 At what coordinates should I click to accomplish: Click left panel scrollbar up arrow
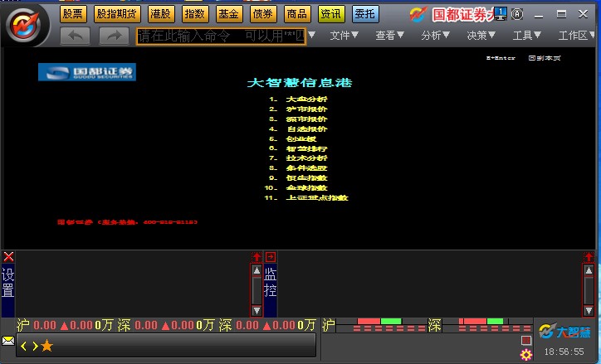[257, 270]
